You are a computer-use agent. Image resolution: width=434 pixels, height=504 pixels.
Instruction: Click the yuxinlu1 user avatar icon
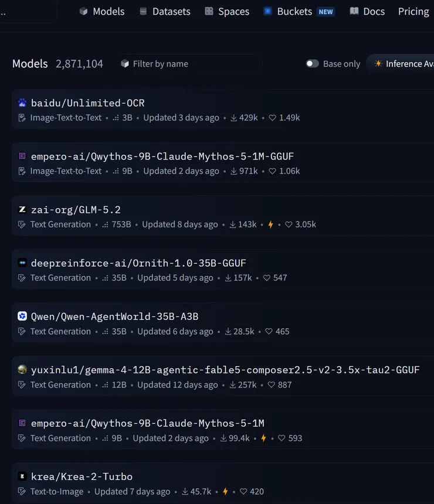(22, 370)
